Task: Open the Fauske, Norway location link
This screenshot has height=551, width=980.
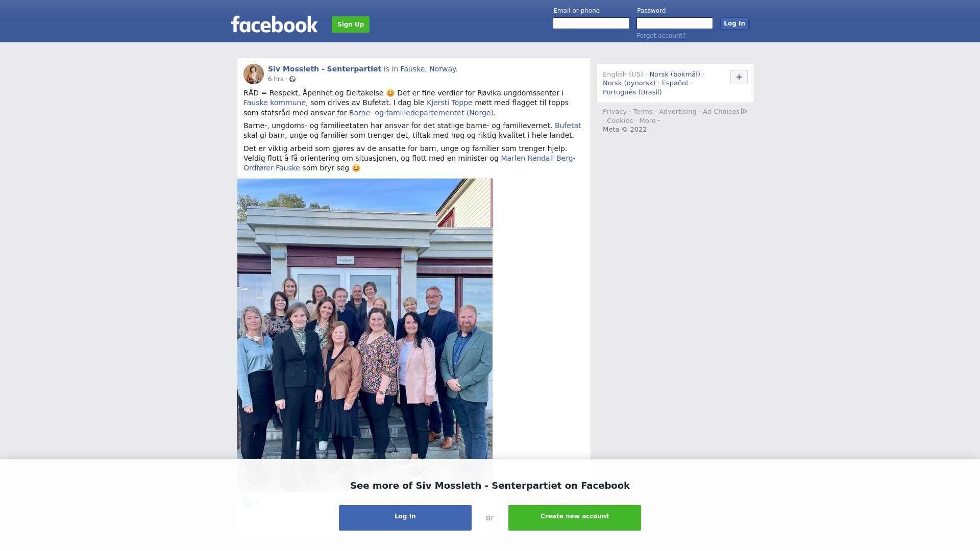Action: [x=429, y=69]
